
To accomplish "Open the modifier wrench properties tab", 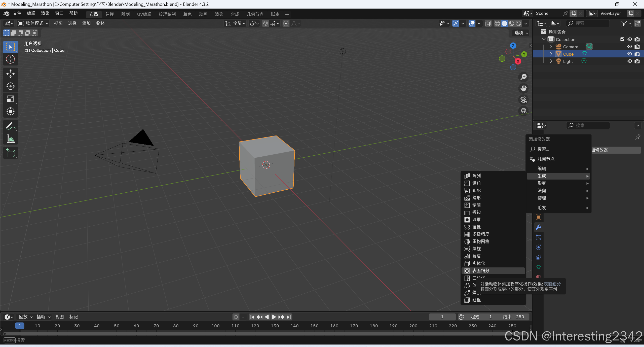I will point(538,227).
